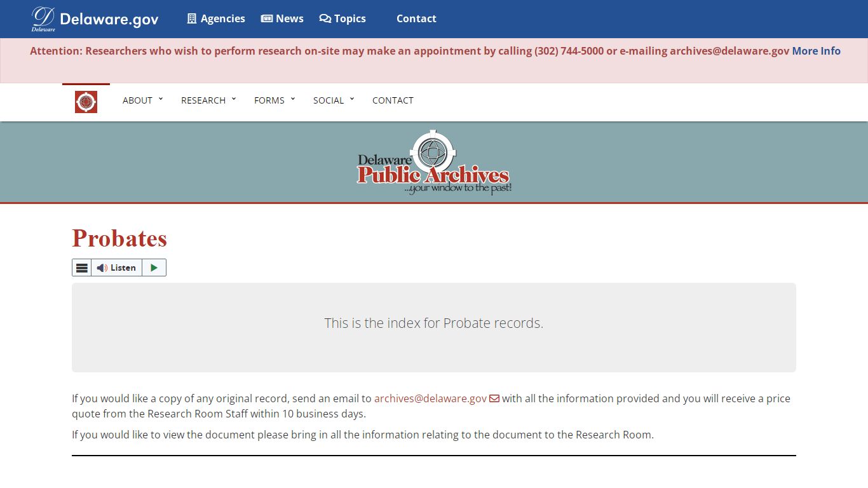This screenshot has width=868, height=488.
Task: Click the Delaware Public Archives banner logo
Action: [434, 163]
